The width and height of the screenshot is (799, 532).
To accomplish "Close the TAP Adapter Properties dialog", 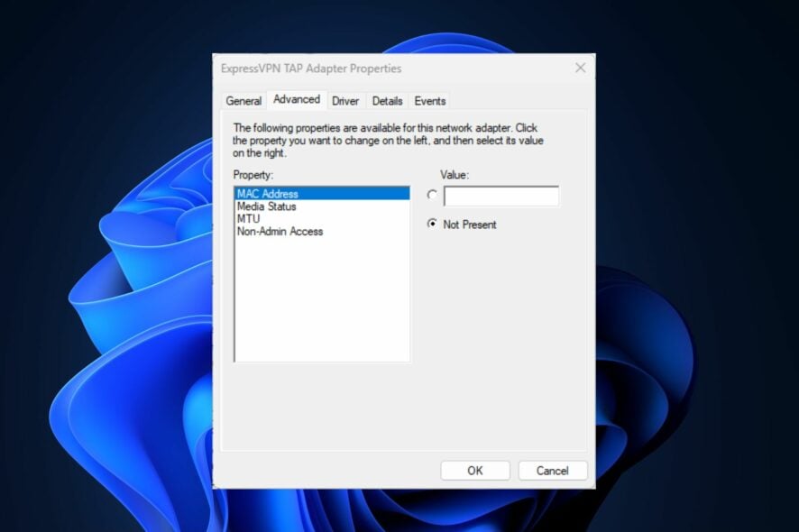I will pos(580,68).
